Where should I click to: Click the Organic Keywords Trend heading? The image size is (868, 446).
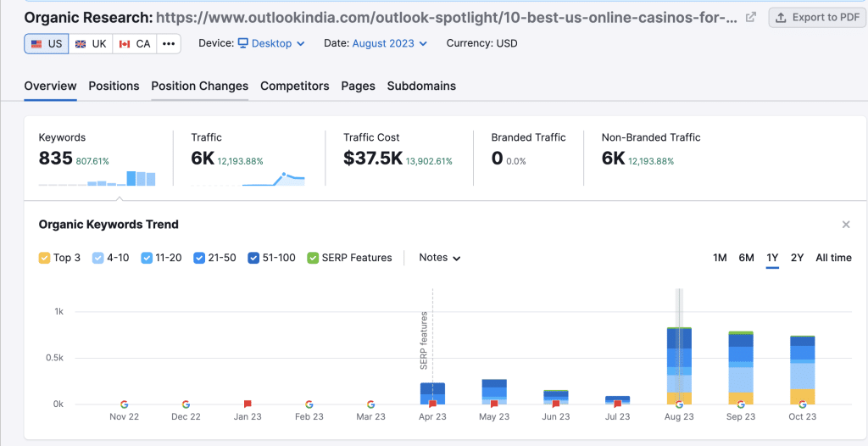108,225
